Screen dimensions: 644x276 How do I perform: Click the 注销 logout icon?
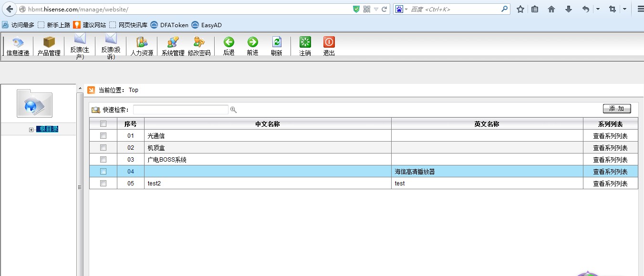tap(305, 42)
